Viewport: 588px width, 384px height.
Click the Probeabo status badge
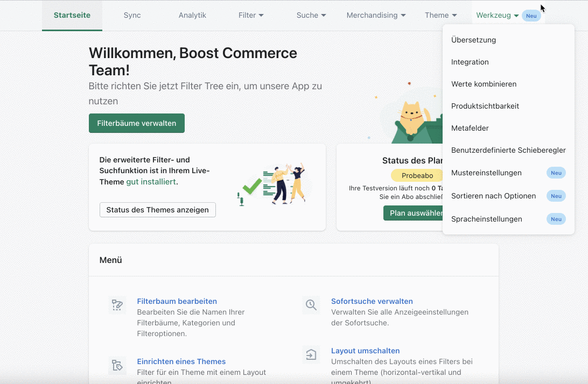(417, 175)
